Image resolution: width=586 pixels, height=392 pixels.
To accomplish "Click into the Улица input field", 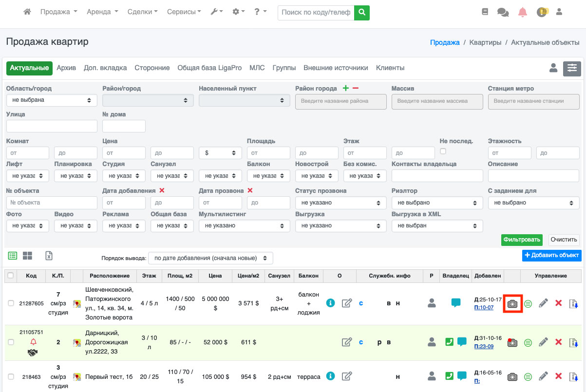I will [x=52, y=126].
